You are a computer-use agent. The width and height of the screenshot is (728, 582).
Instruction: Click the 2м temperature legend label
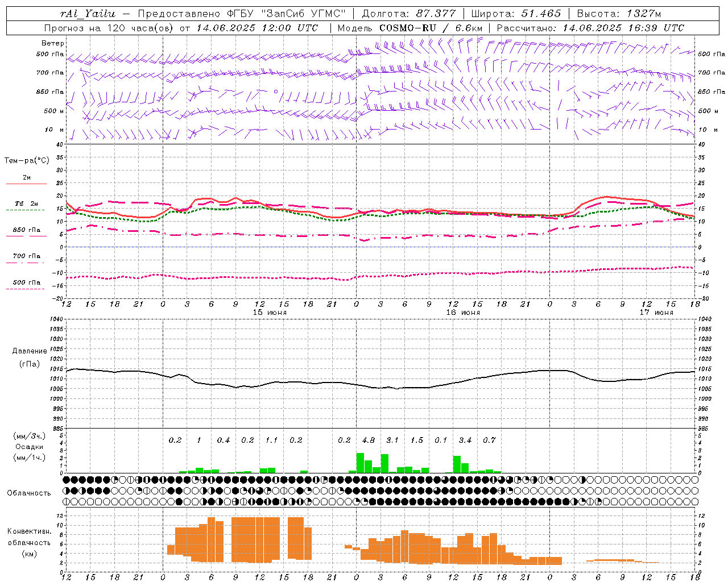(x=27, y=178)
